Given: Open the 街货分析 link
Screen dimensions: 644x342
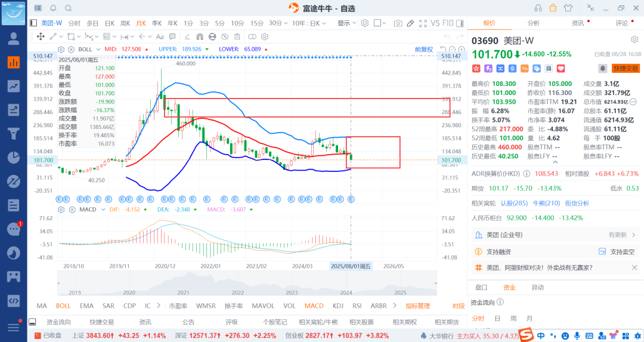Looking at the screenshot, I should (577, 203).
